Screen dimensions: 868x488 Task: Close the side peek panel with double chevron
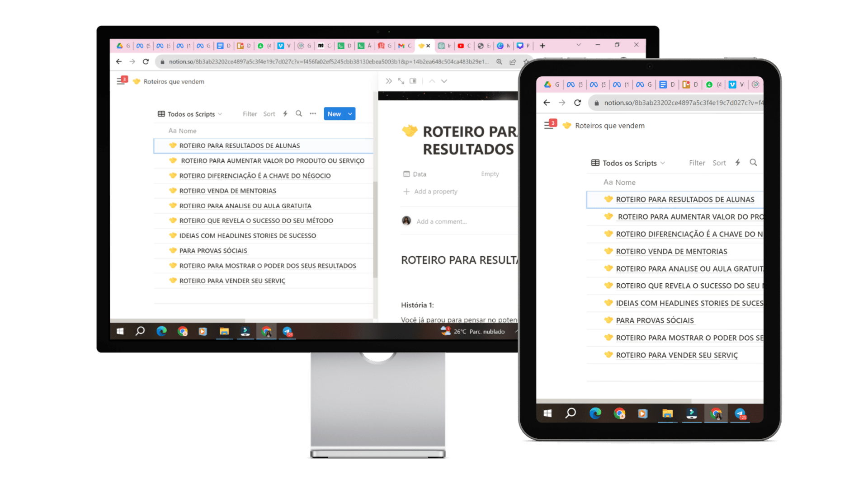[389, 81]
